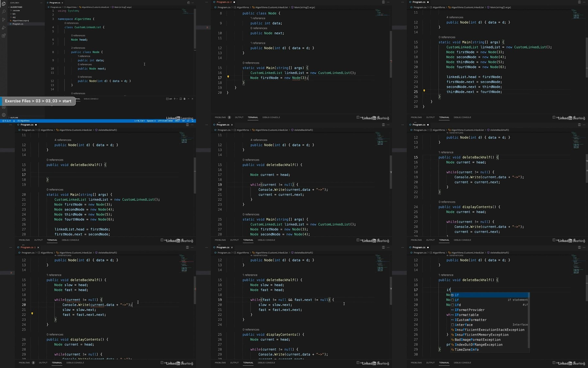Click the 'Ln 16, Col 1' status bar entry
The image size is (588, 368).
coord(139,121)
